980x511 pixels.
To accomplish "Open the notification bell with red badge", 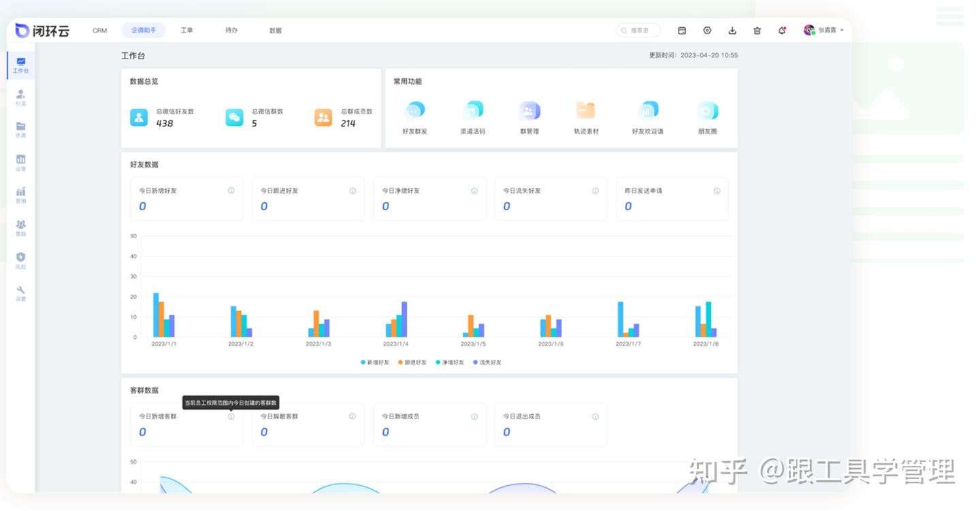I will 782,30.
